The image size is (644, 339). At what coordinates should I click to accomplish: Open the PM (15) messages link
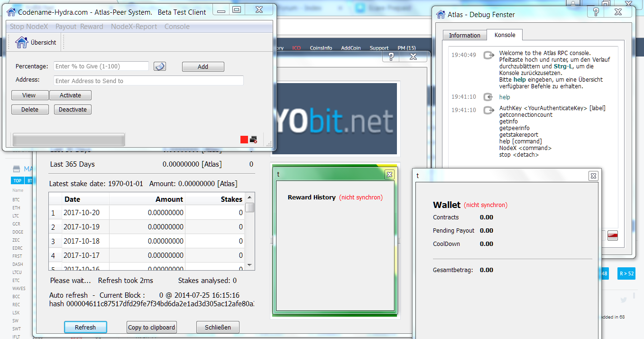[406, 48]
